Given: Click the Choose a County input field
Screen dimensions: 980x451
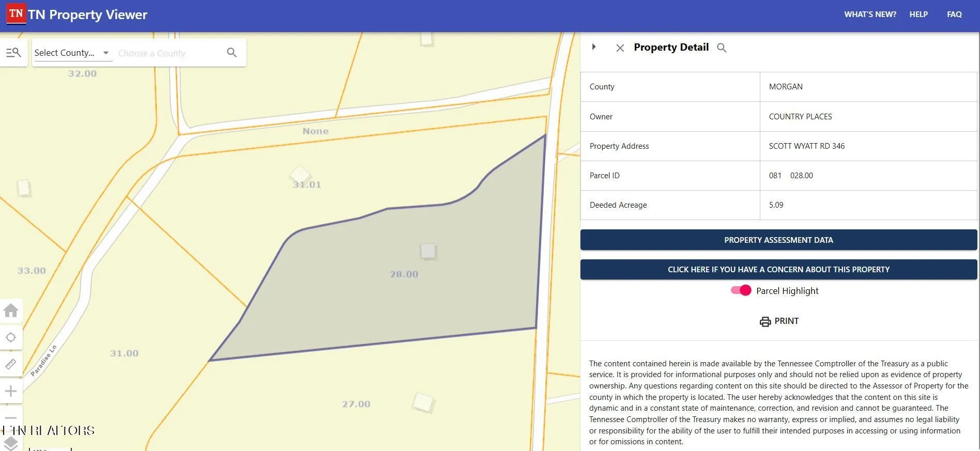Looking at the screenshot, I should [x=168, y=53].
